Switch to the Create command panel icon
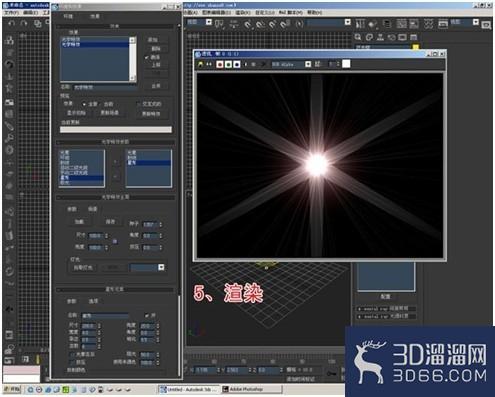 (358, 37)
